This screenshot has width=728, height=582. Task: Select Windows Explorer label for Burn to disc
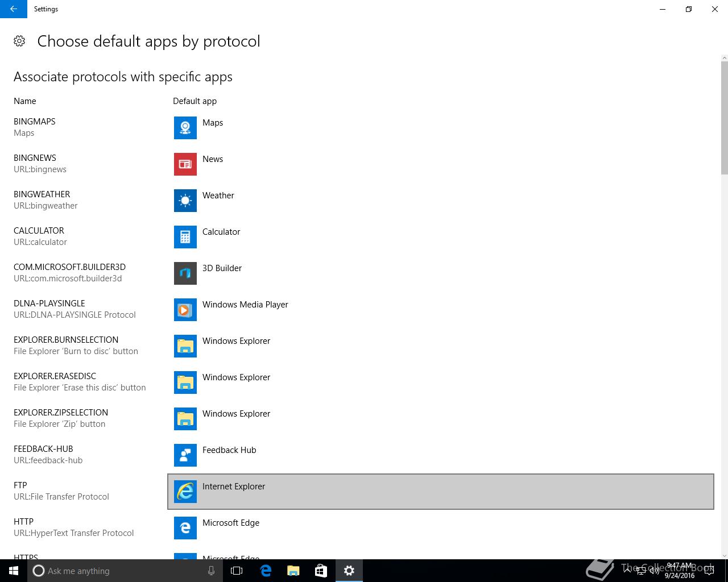tap(236, 341)
